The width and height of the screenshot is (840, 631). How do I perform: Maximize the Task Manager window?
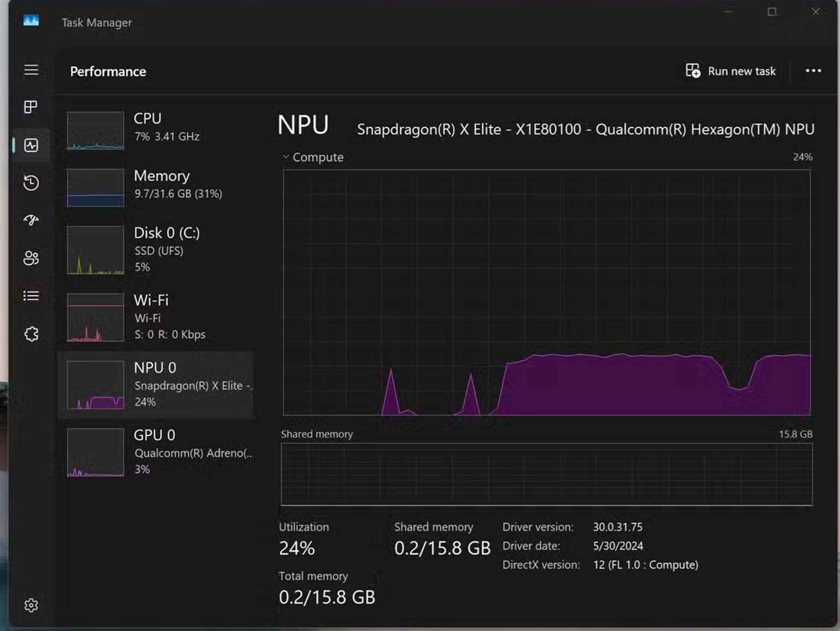coord(772,11)
